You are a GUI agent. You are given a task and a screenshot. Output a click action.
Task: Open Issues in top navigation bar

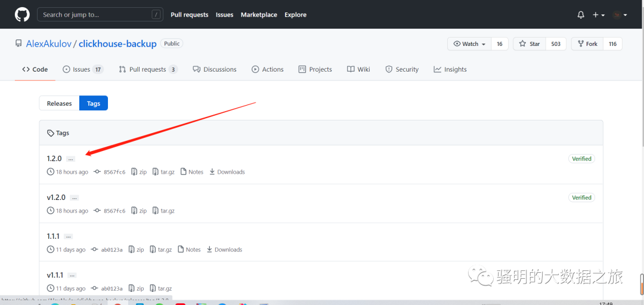click(225, 15)
